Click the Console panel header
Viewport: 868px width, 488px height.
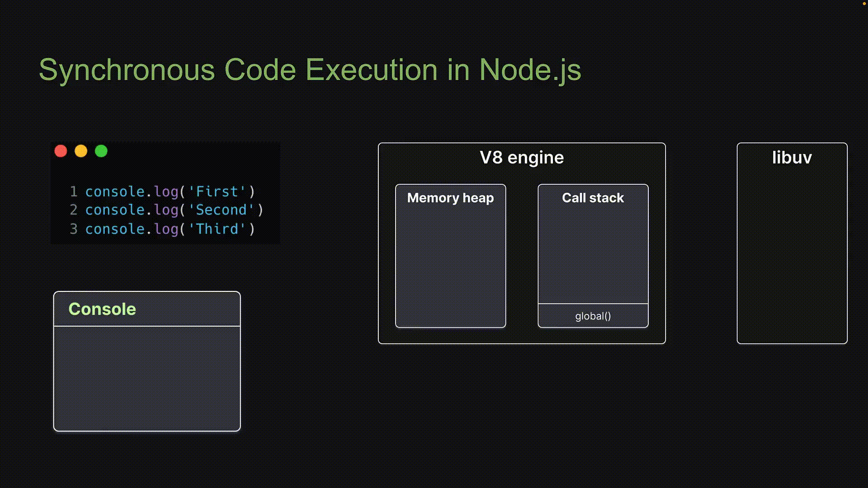pos(102,309)
